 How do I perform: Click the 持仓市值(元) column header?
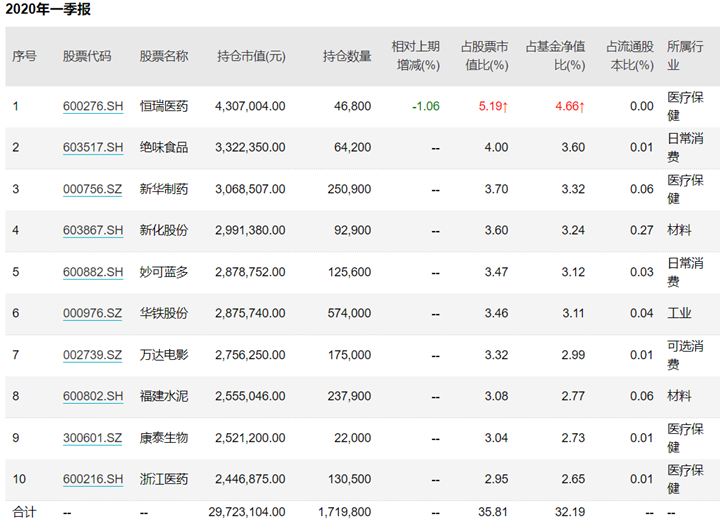pyautogui.click(x=251, y=56)
